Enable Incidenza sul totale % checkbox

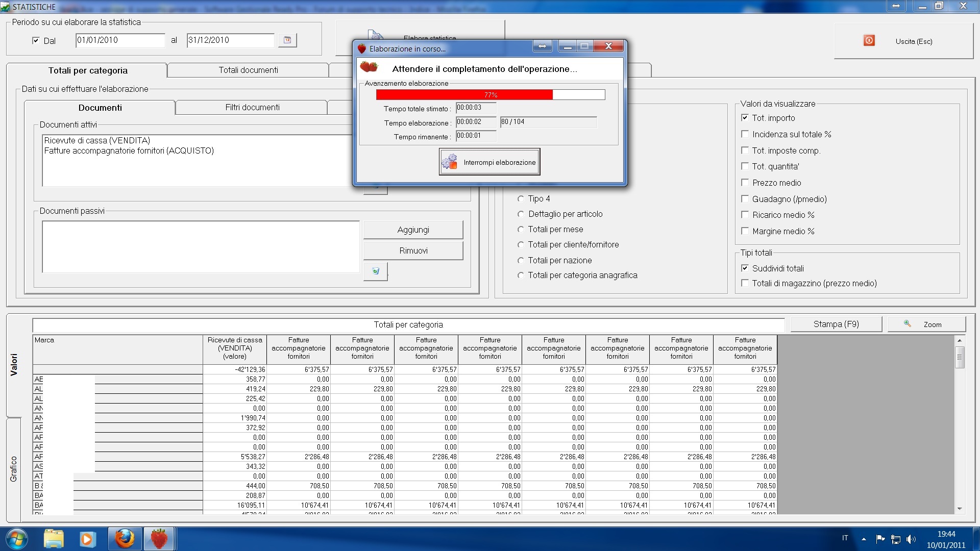(x=745, y=134)
